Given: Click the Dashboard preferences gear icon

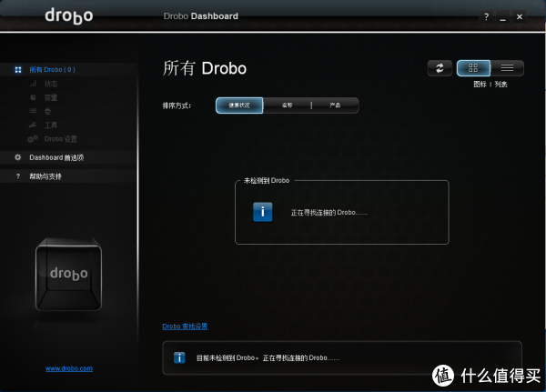Looking at the screenshot, I should 18,157.
